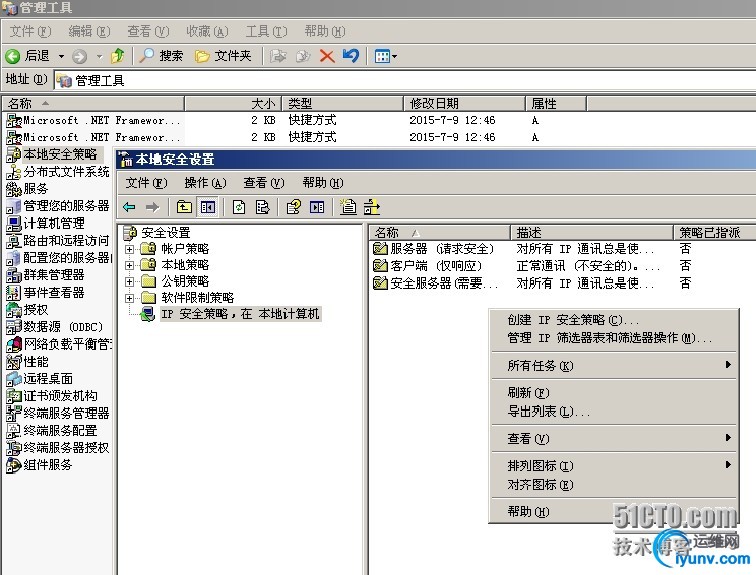This screenshot has height=575, width=756.
Task: Click the MMC help icon
Action: pyautogui.click(x=294, y=207)
